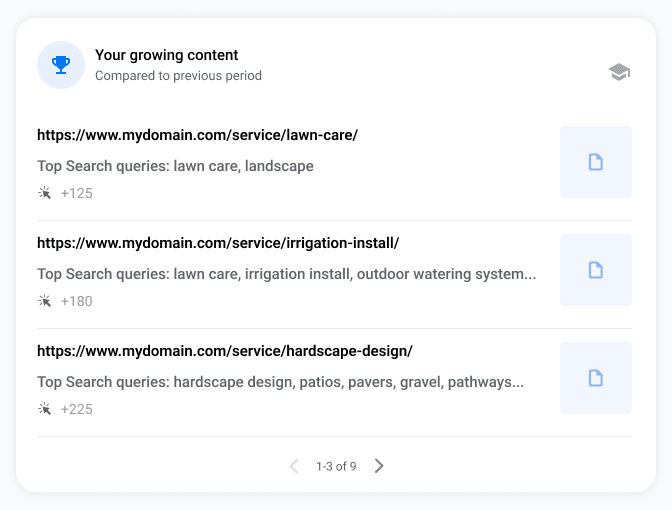Image resolution: width=672 pixels, height=510 pixels.
Task: Open the lawn-care service URL
Action: pos(197,135)
